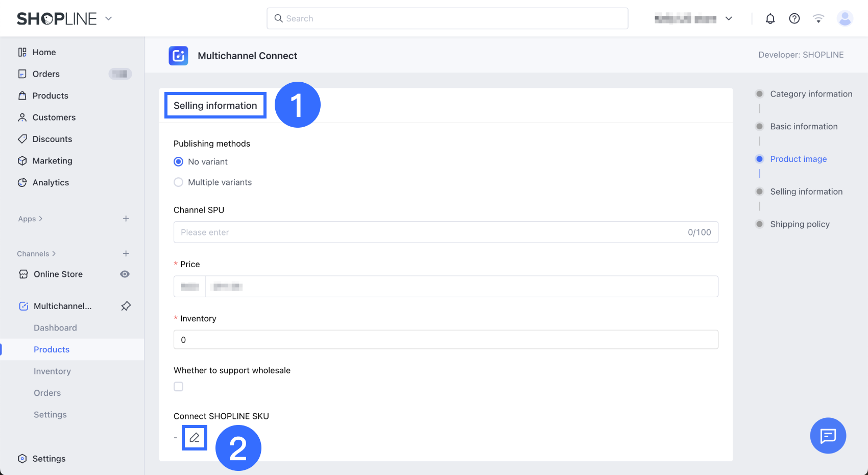Click the user profile avatar
This screenshot has height=475, width=868.
[x=845, y=19]
